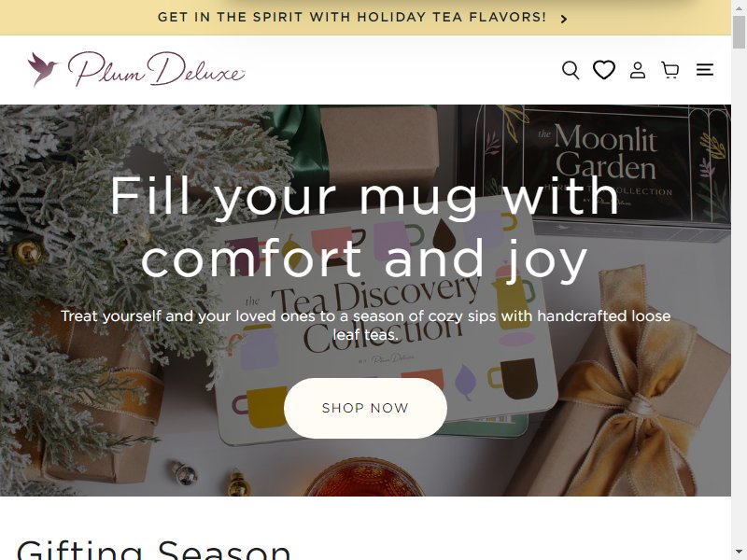Viewport: 747px width, 560px height.
Task: Open the account profile icon
Action: 638,70
